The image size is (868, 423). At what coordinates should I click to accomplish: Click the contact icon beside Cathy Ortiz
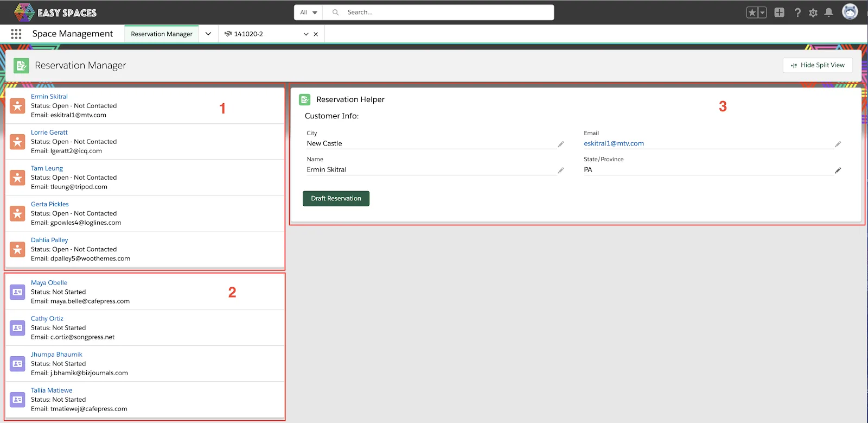click(17, 328)
